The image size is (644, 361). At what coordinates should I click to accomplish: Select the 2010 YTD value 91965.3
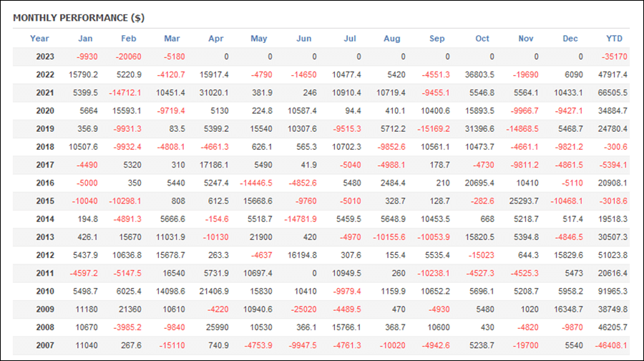pos(613,291)
